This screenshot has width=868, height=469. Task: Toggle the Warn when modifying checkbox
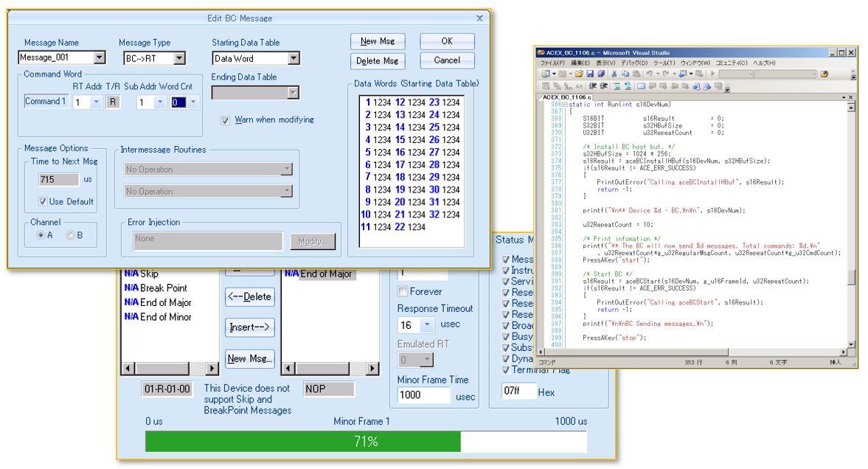pyautogui.click(x=226, y=120)
